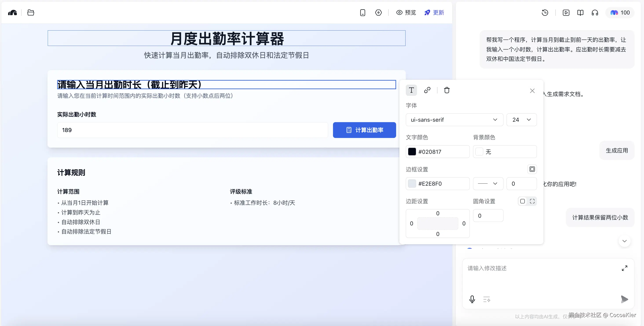Select the text tool in the style panel
644x326 pixels.
point(411,90)
